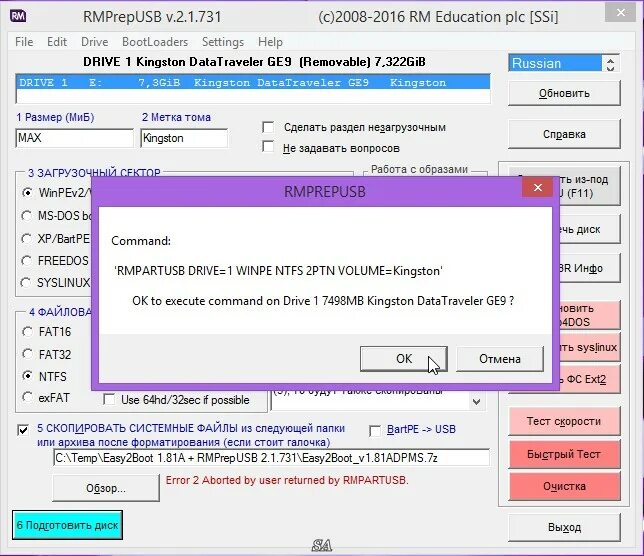Viewport: 644px width, 556px height.
Task: Open the Drive menu
Action: [x=94, y=42]
